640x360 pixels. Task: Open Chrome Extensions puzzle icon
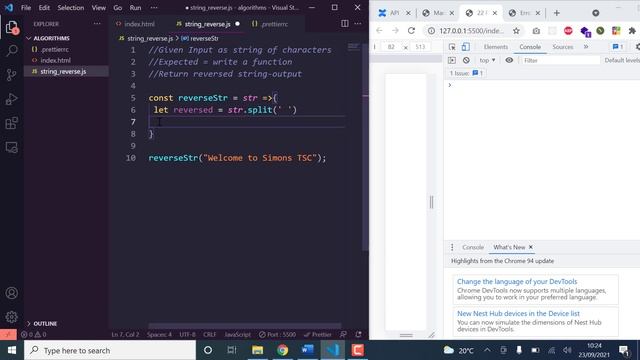tap(632, 31)
